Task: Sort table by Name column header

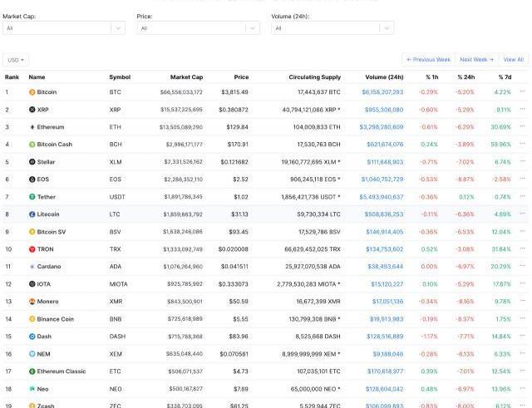Action: [37, 77]
